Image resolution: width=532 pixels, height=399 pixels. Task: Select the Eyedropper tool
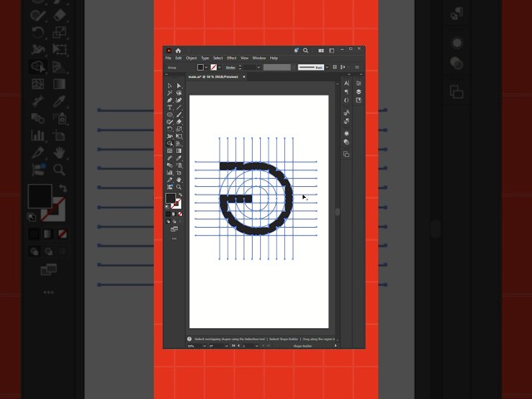click(x=179, y=158)
